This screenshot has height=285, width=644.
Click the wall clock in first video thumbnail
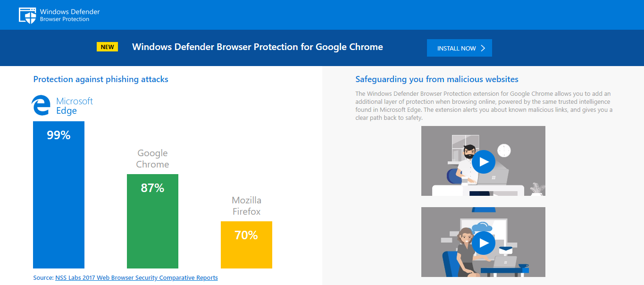[504, 150]
